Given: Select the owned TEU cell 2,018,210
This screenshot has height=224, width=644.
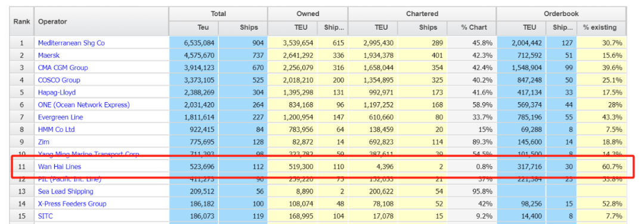Looking at the screenshot, I should [x=293, y=80].
